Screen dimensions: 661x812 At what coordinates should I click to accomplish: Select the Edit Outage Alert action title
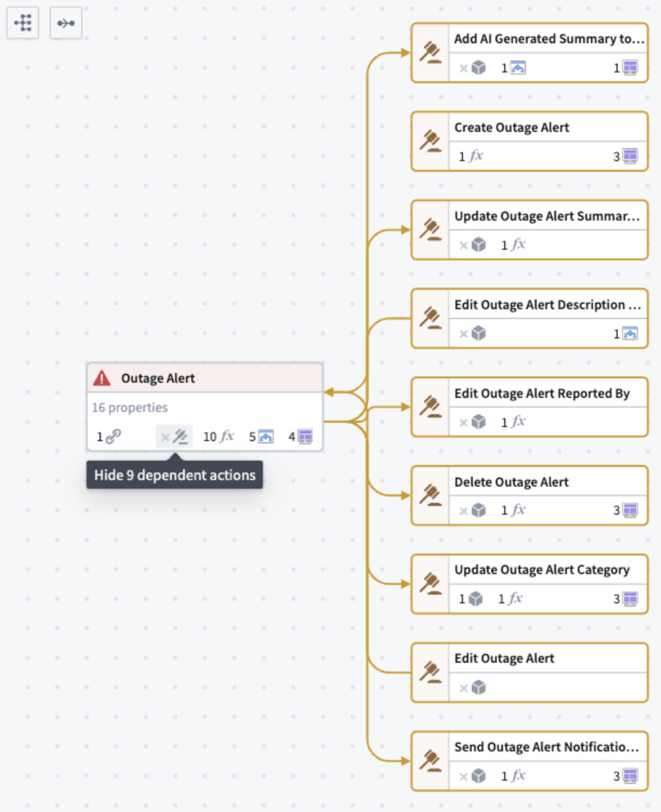click(504, 658)
